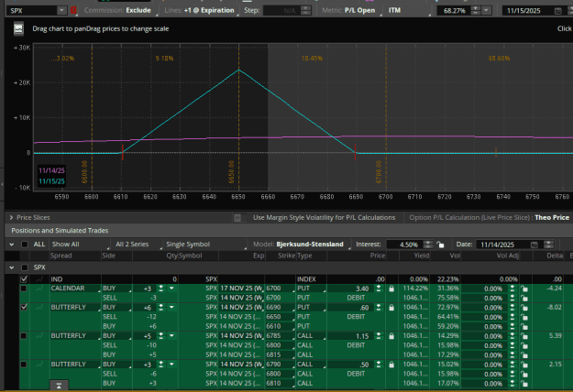Open calendar icon next to 11/14/2025 date field

pos(534,245)
